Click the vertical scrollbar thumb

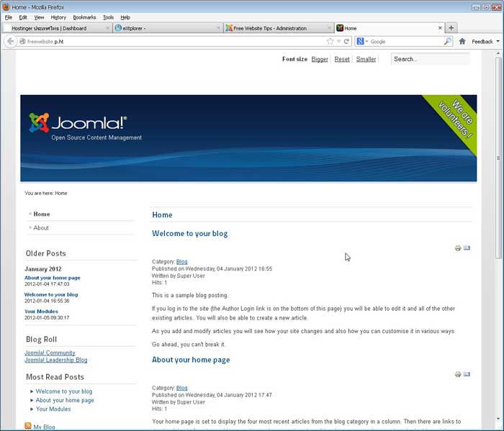(498, 158)
